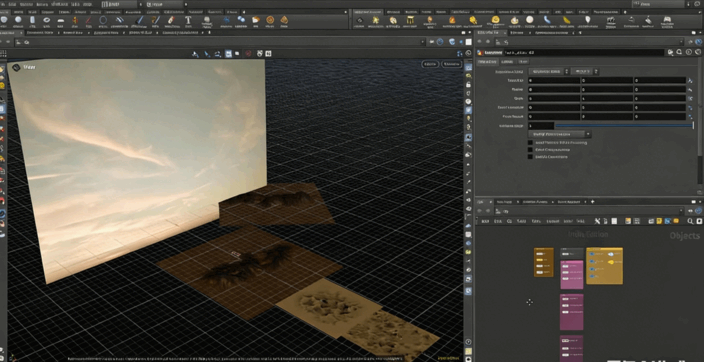Click the Uniform Scale value field
Screen dimensions: 704x362
point(541,126)
